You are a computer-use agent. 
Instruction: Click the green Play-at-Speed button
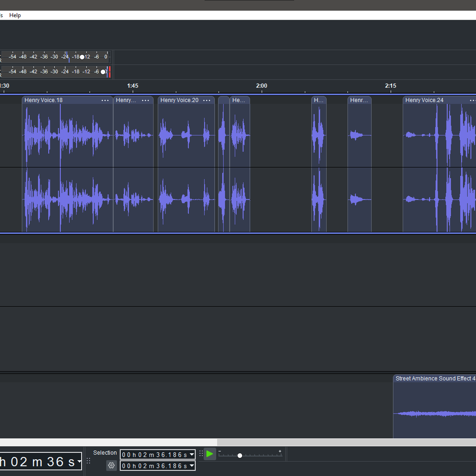pos(210,454)
